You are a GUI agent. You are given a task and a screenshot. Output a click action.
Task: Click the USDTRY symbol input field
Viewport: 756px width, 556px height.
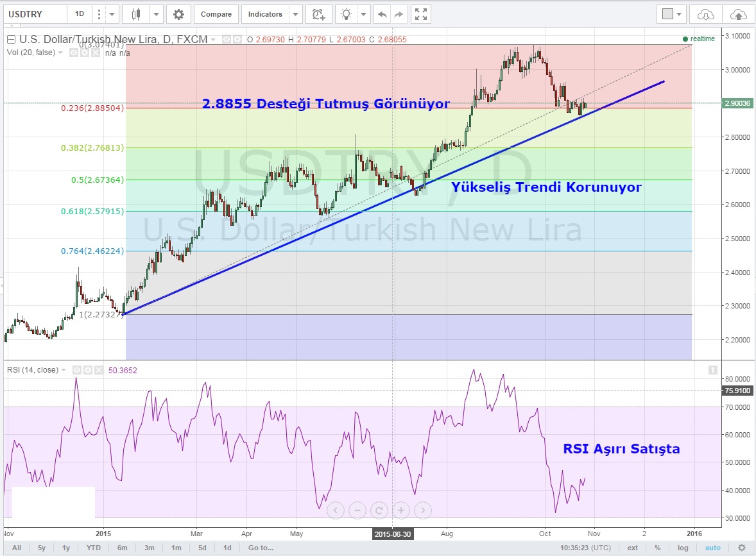35,14
